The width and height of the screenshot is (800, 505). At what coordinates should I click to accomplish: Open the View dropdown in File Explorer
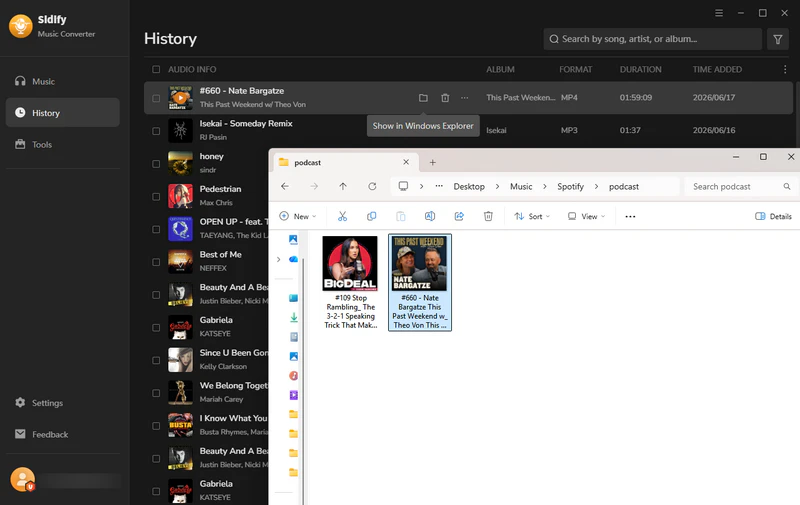click(x=586, y=216)
